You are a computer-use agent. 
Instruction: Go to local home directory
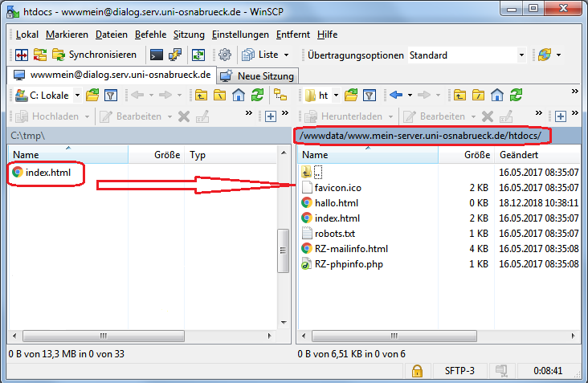click(x=238, y=96)
